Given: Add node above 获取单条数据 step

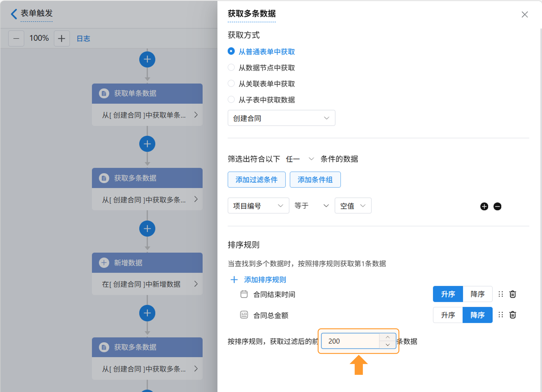Looking at the screenshot, I should (x=147, y=60).
